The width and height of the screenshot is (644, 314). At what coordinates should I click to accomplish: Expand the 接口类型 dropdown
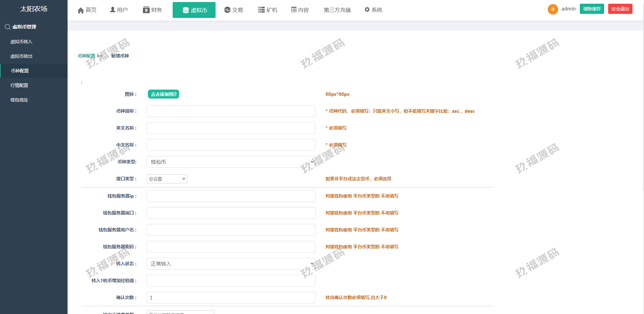click(x=167, y=179)
